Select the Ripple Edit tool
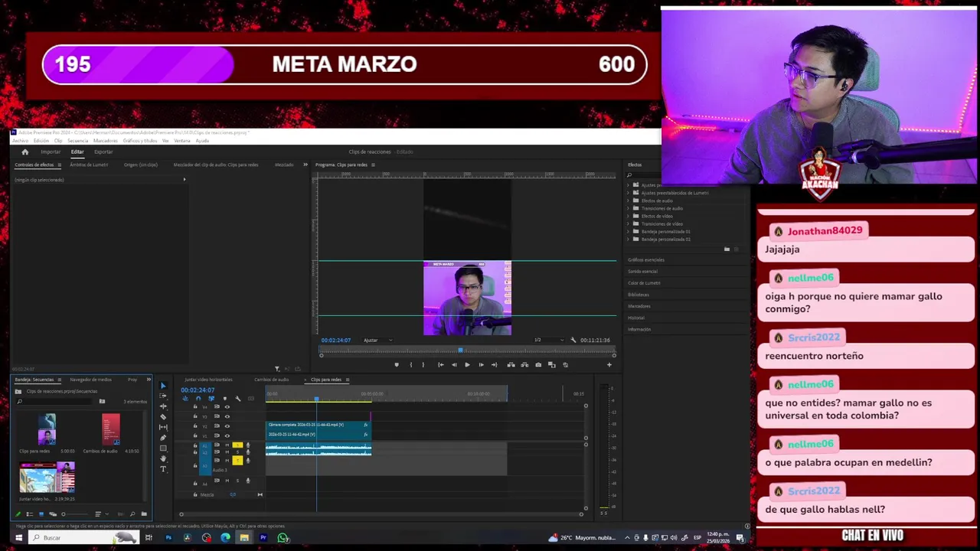The height and width of the screenshot is (551, 980). [x=163, y=406]
